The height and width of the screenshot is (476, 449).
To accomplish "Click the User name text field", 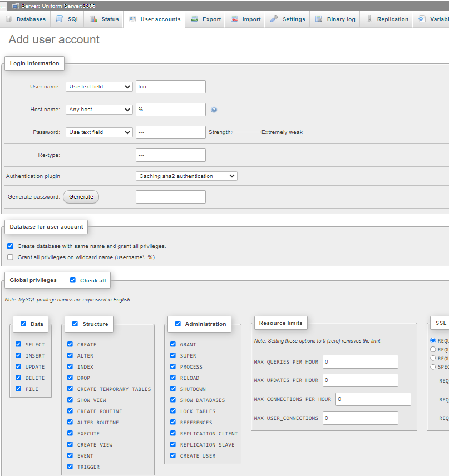I will point(171,87).
